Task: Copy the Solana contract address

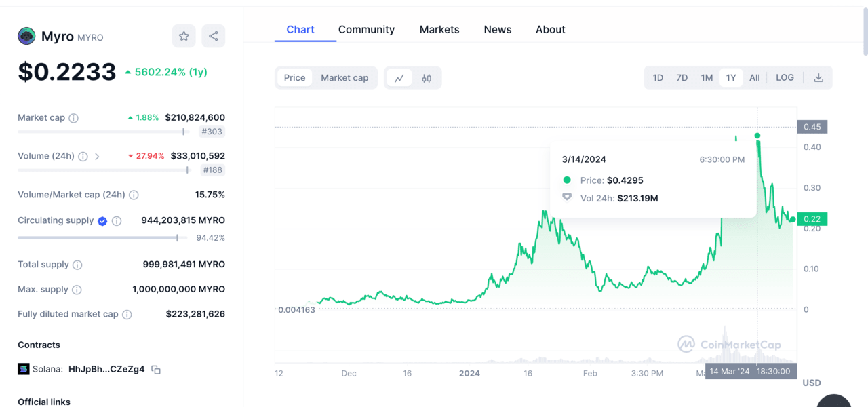Action: [x=156, y=370]
